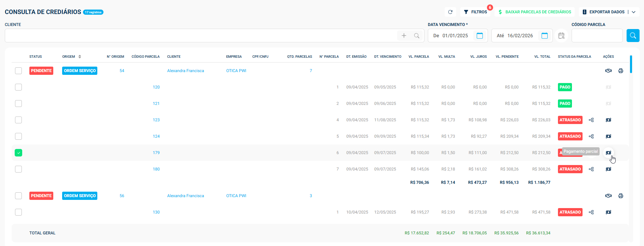Expand the Exportar Dados dropdown arrow
644x246 pixels.
coord(633,12)
